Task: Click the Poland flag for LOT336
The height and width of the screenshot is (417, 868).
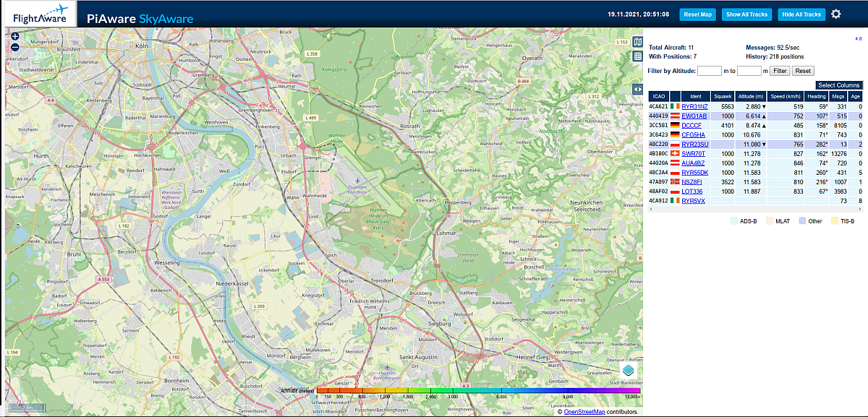Action: (676, 191)
